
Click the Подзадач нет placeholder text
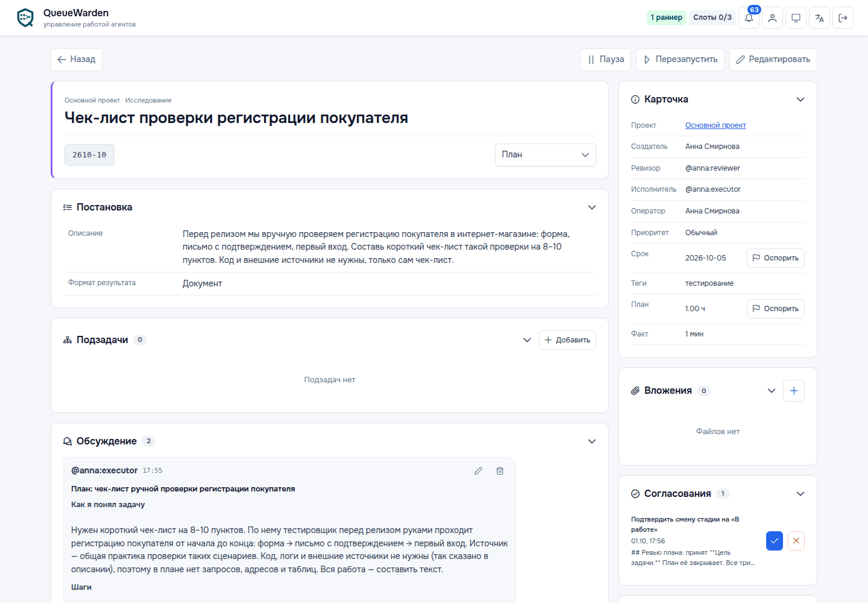tap(330, 380)
